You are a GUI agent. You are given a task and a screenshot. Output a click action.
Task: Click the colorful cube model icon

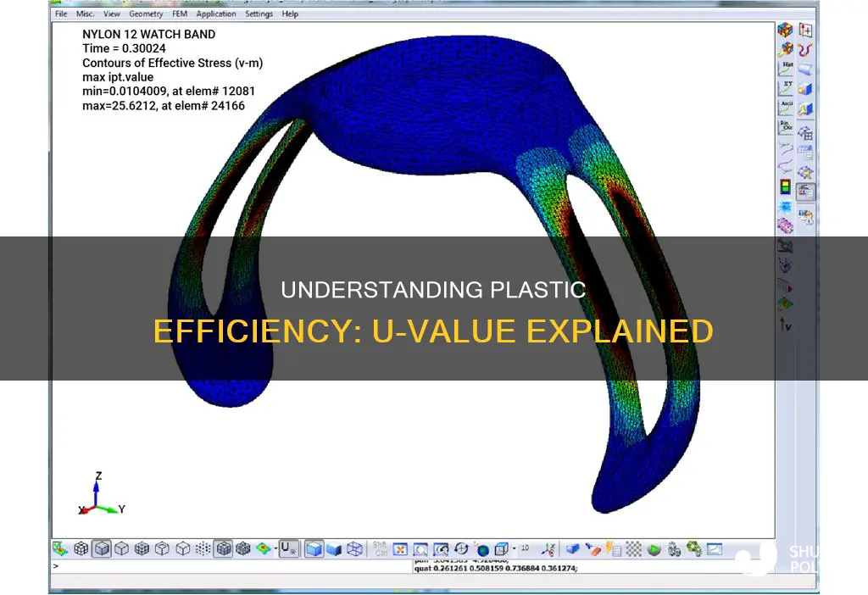(785, 30)
